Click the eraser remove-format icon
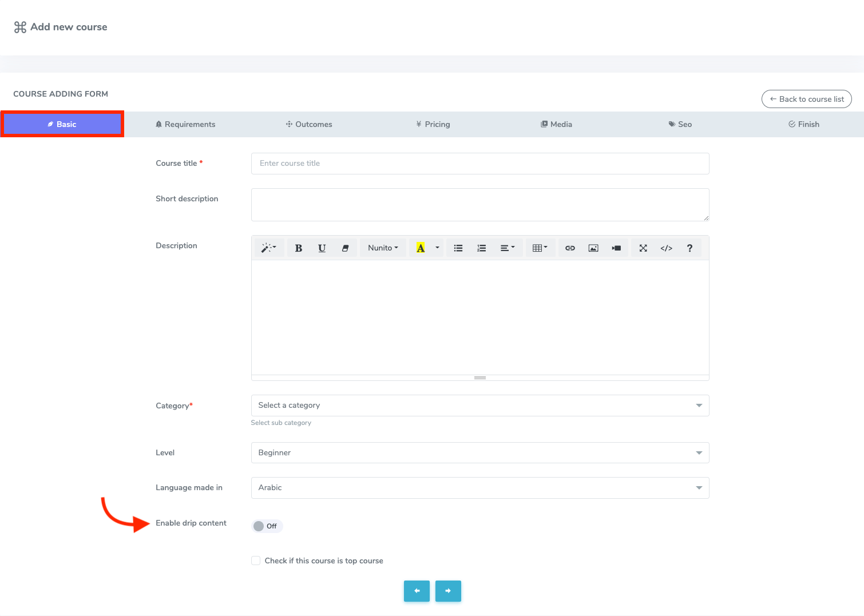This screenshot has width=864, height=616. (345, 248)
